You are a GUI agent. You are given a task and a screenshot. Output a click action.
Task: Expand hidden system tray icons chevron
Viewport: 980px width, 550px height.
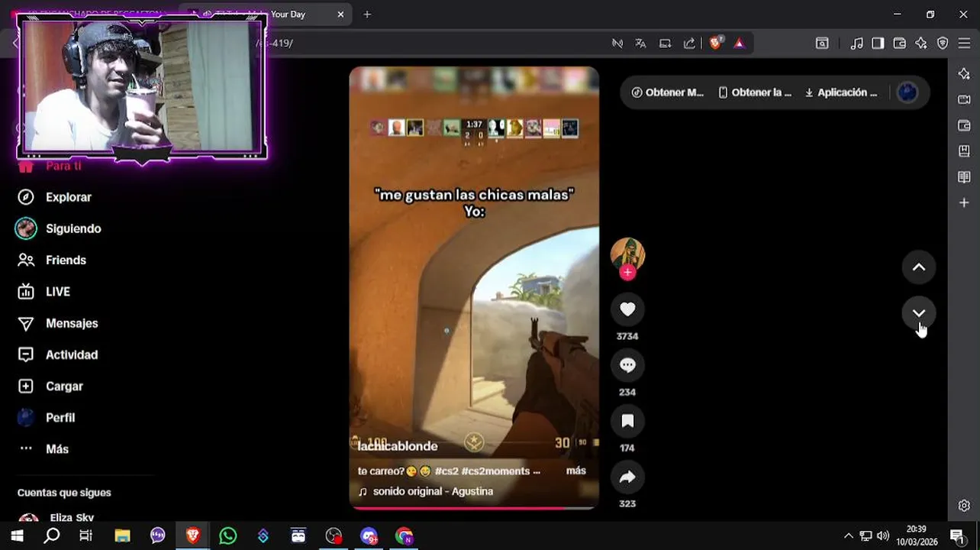point(848,535)
